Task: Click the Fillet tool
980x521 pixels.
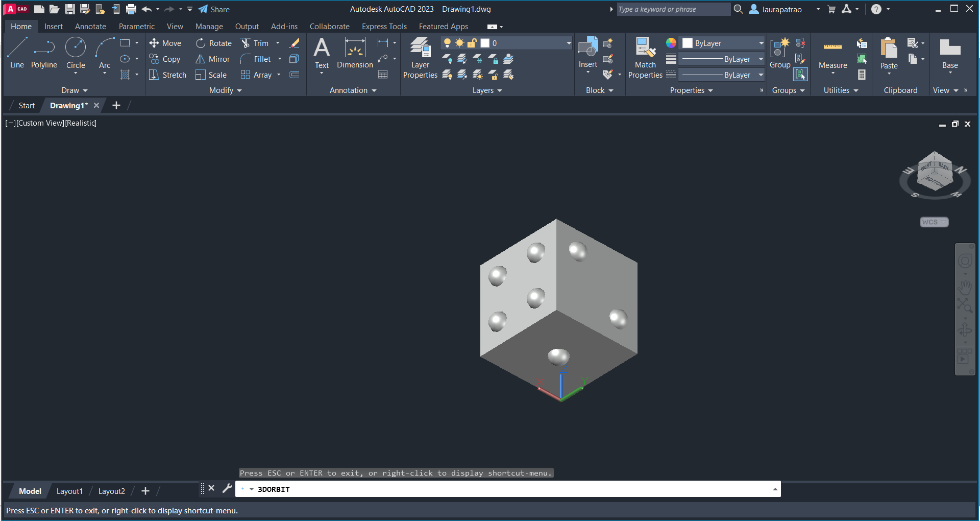Action: pos(256,59)
